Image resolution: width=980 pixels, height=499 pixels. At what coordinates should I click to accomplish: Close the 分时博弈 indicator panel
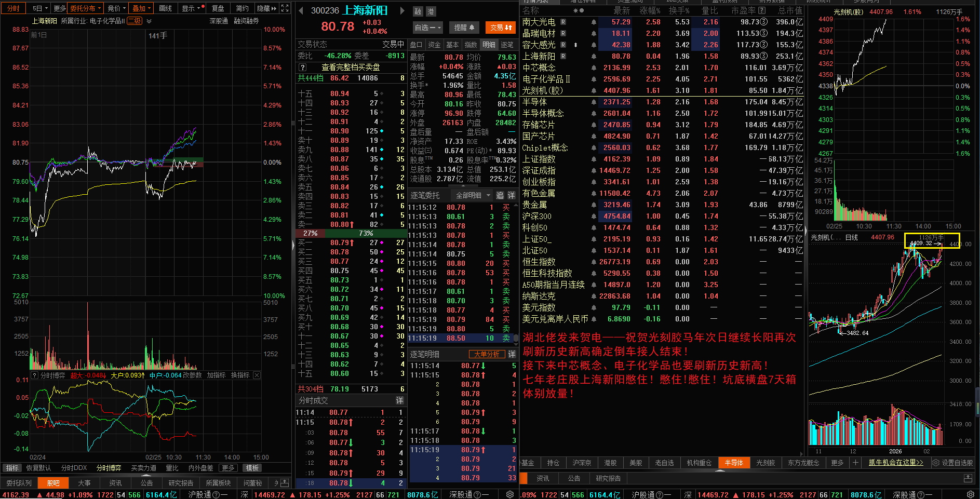(257, 375)
